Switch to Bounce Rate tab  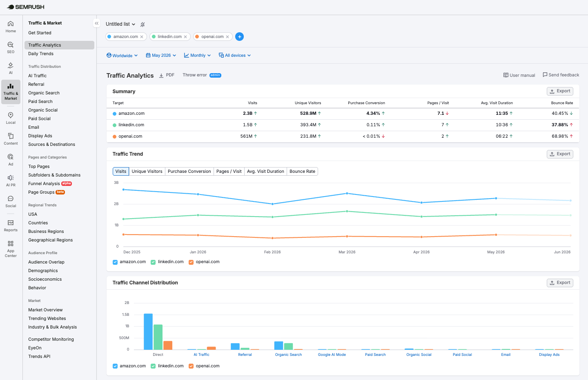coord(302,172)
